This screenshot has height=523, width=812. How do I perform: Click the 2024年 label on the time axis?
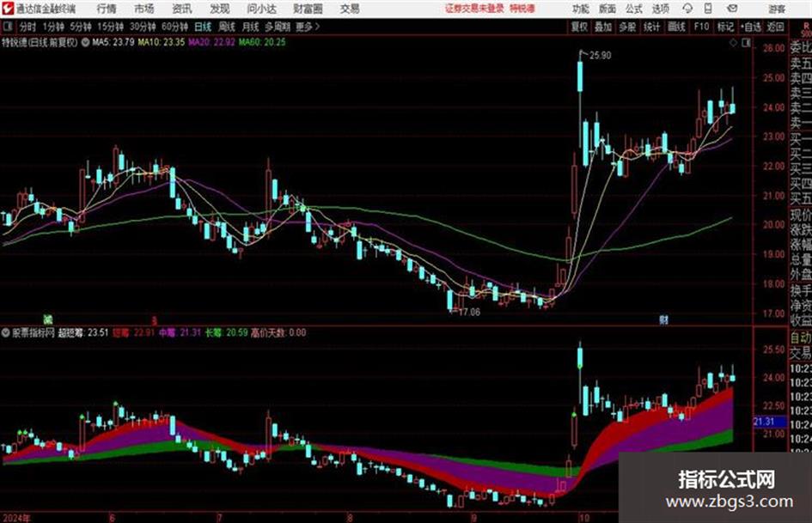pos(16,518)
